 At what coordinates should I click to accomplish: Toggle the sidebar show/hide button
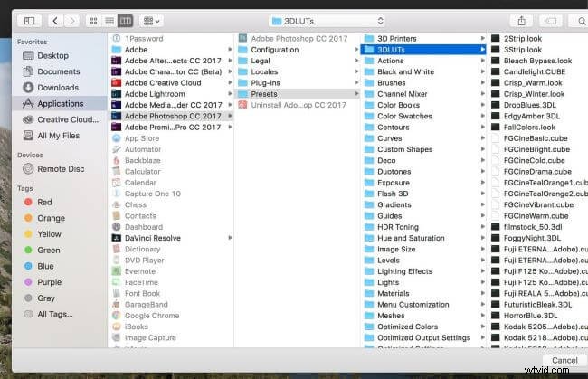click(x=28, y=20)
